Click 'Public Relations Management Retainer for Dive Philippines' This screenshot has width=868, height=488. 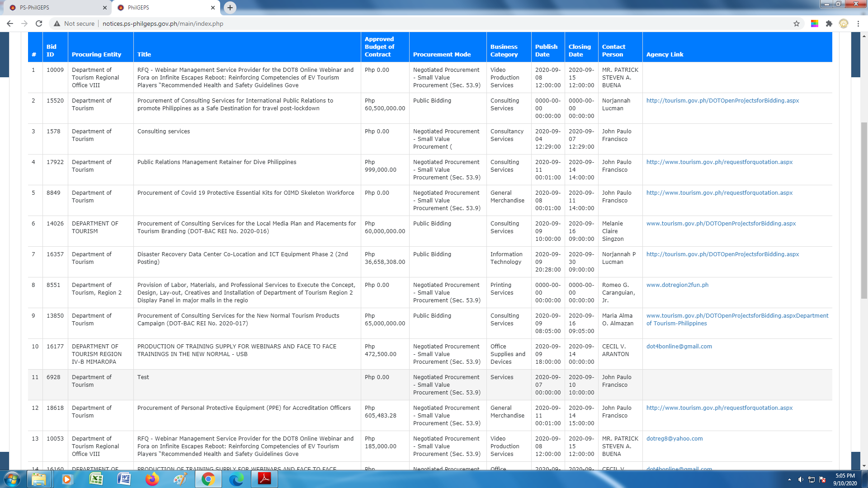click(217, 162)
